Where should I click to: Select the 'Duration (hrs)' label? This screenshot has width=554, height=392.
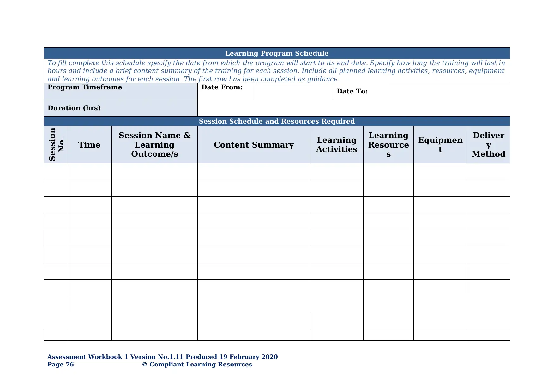pyautogui.click(x=74, y=108)
